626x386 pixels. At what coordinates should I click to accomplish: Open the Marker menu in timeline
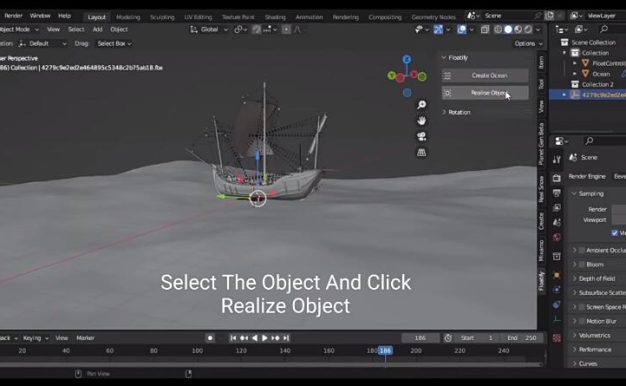(x=85, y=338)
